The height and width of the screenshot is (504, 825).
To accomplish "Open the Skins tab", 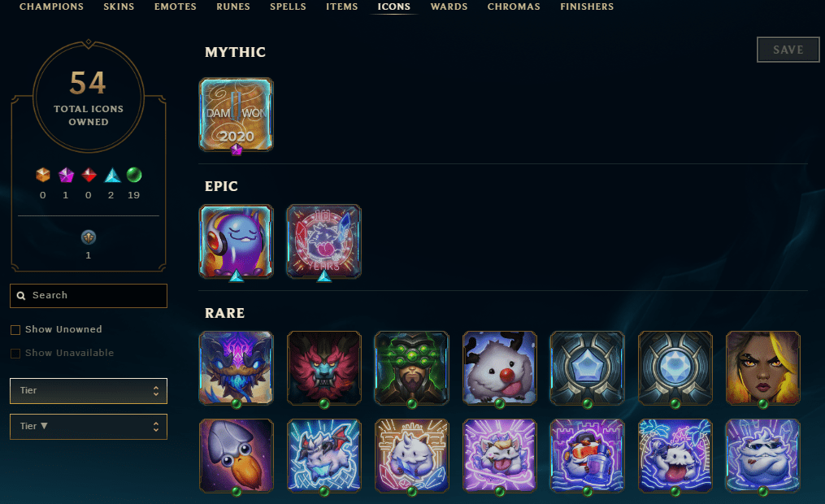I will pos(119,7).
